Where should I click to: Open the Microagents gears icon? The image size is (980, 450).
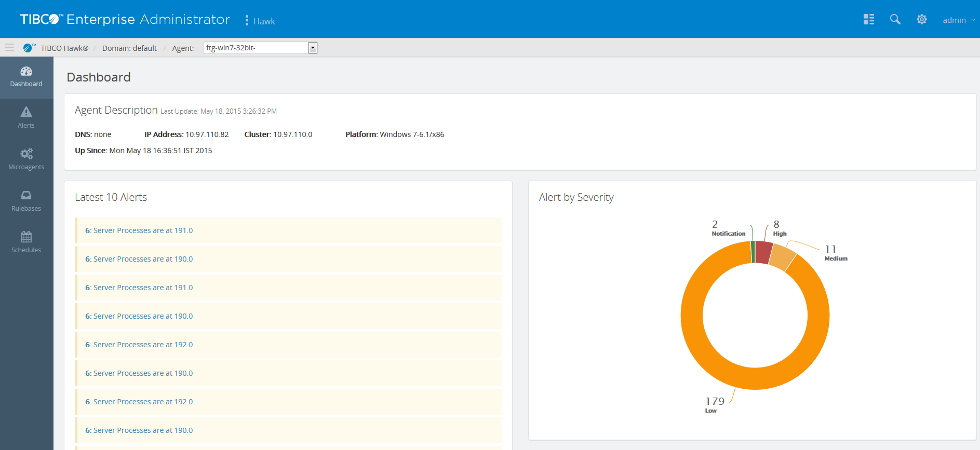pos(26,154)
